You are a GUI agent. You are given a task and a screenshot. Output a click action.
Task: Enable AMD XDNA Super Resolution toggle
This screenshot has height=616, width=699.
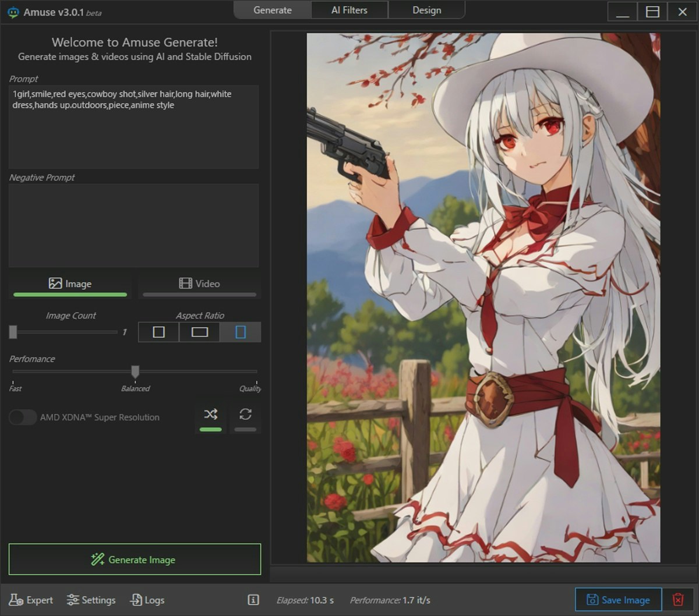23,417
